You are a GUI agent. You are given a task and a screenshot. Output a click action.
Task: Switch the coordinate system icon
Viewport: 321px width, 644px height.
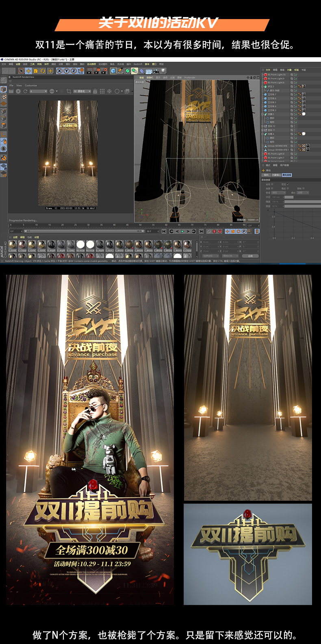click(81, 71)
